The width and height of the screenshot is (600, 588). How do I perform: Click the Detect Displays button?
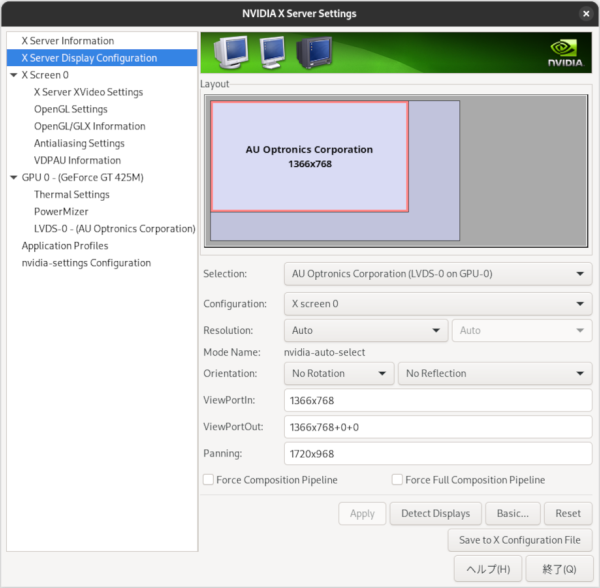(x=435, y=514)
